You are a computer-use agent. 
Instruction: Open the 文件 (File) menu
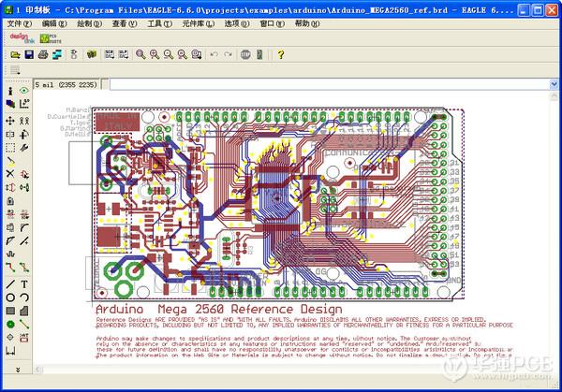coord(19,22)
